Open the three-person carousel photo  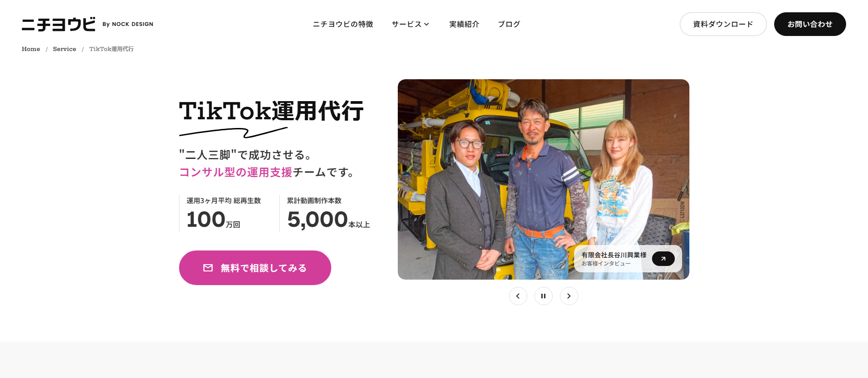click(544, 179)
